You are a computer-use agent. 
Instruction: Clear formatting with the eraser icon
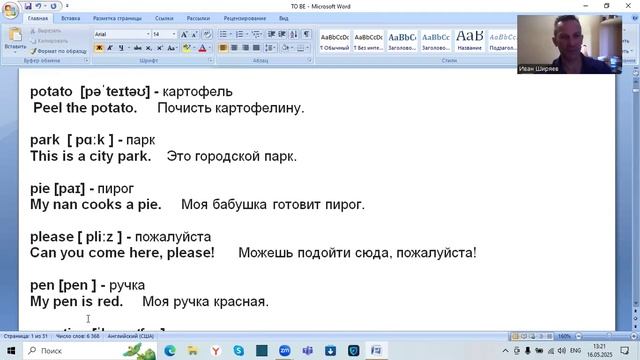coord(207,34)
